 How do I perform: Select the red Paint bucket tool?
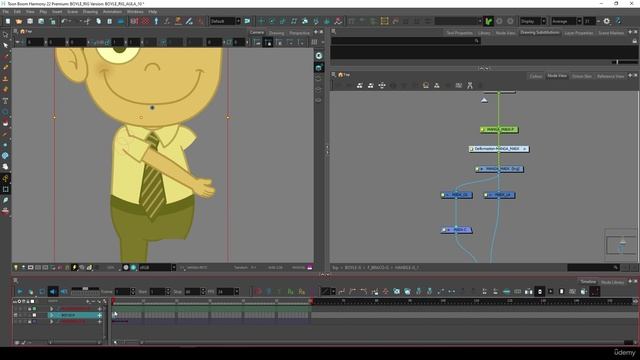coord(5,123)
